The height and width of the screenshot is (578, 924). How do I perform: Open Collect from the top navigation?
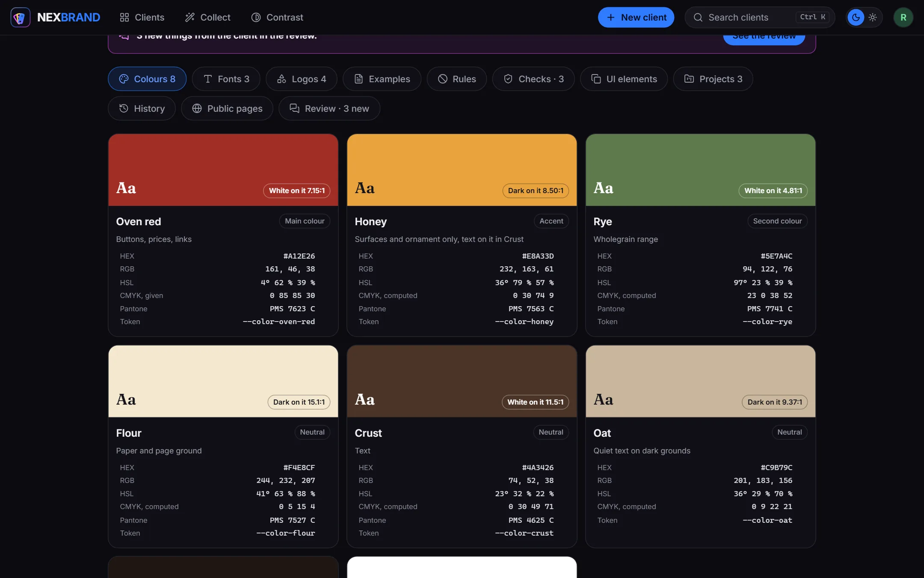[208, 18]
